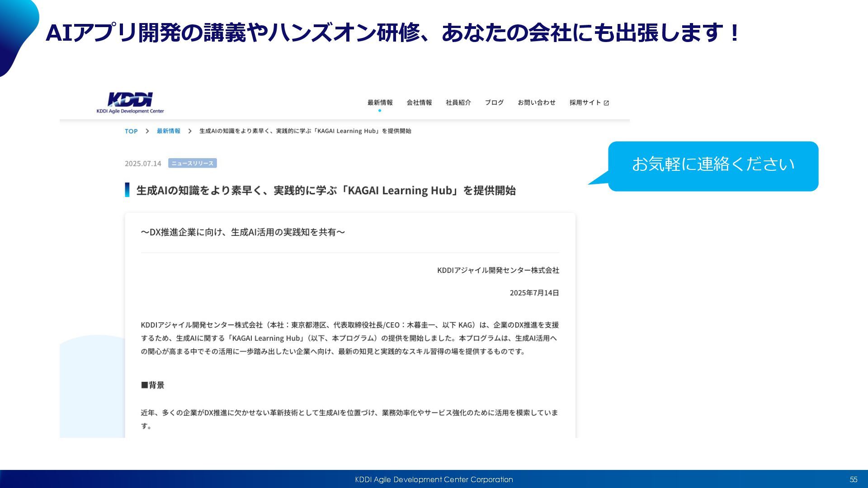Click the date text 2025年7月14日
This screenshot has width=868, height=488.
pos(534,293)
